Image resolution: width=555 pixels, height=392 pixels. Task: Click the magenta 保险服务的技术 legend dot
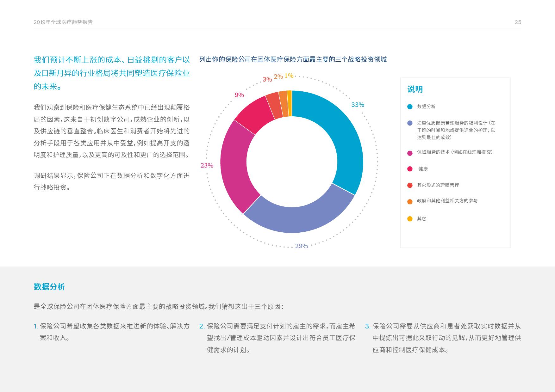[410, 153]
